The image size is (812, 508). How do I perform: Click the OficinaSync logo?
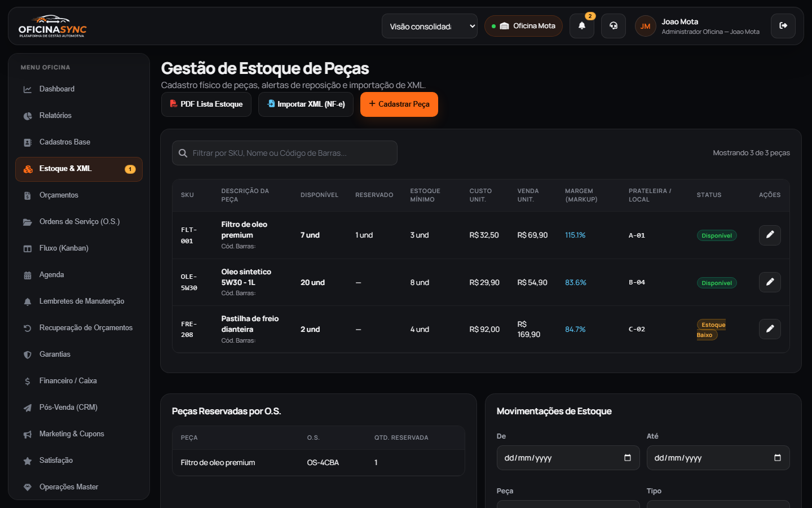tap(52, 26)
